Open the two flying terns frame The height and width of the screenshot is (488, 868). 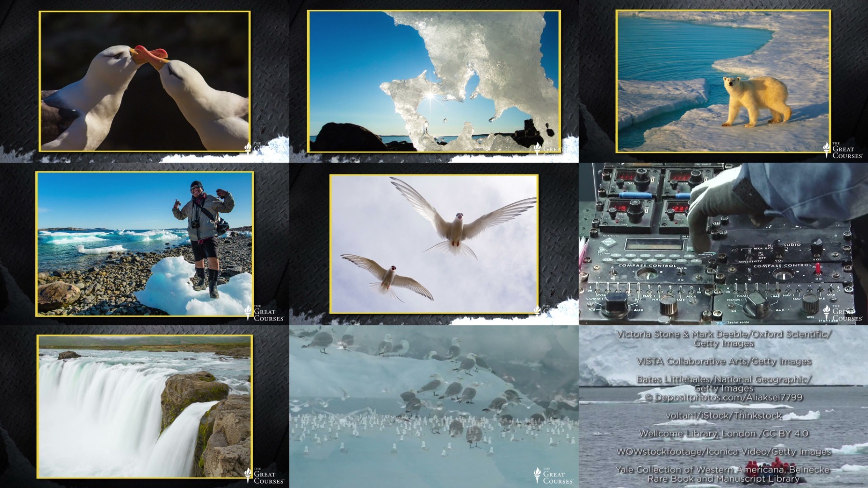(x=434, y=244)
